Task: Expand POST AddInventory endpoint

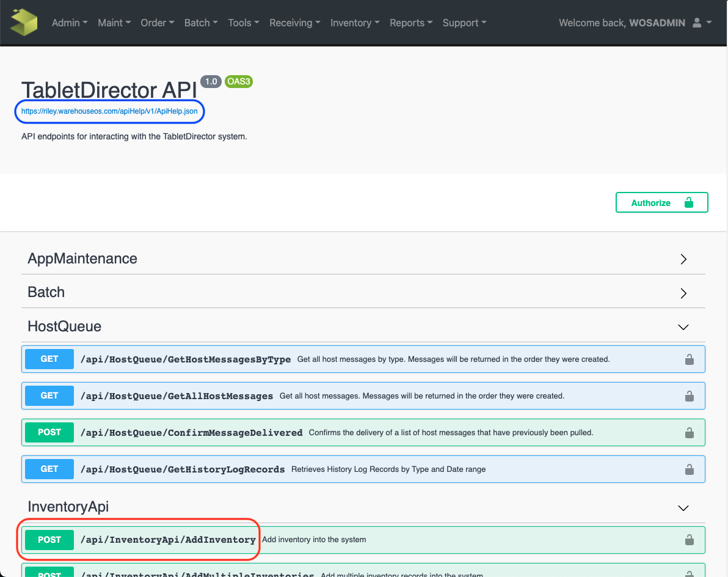Action: click(168, 540)
